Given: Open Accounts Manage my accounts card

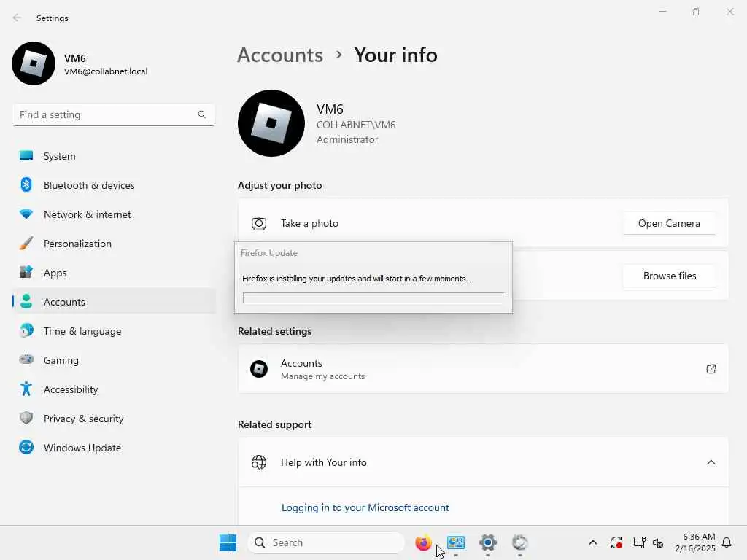Looking at the screenshot, I should (483, 369).
